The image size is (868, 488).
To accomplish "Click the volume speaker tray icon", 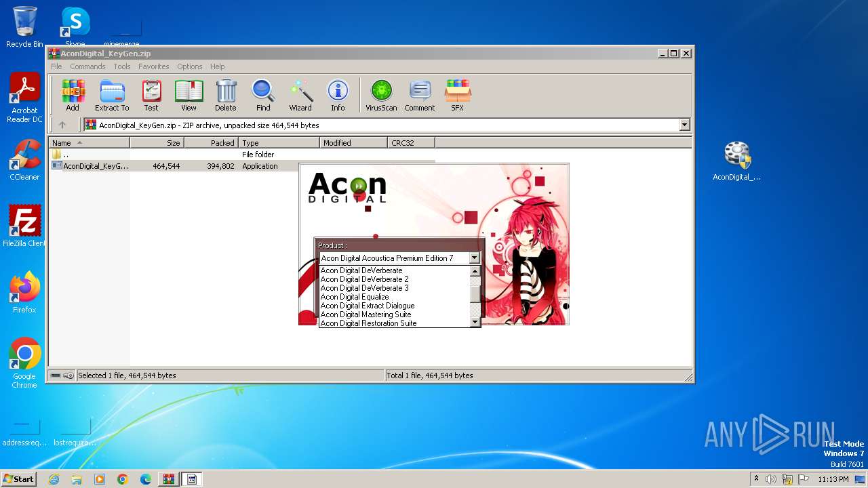I will pos(771,479).
